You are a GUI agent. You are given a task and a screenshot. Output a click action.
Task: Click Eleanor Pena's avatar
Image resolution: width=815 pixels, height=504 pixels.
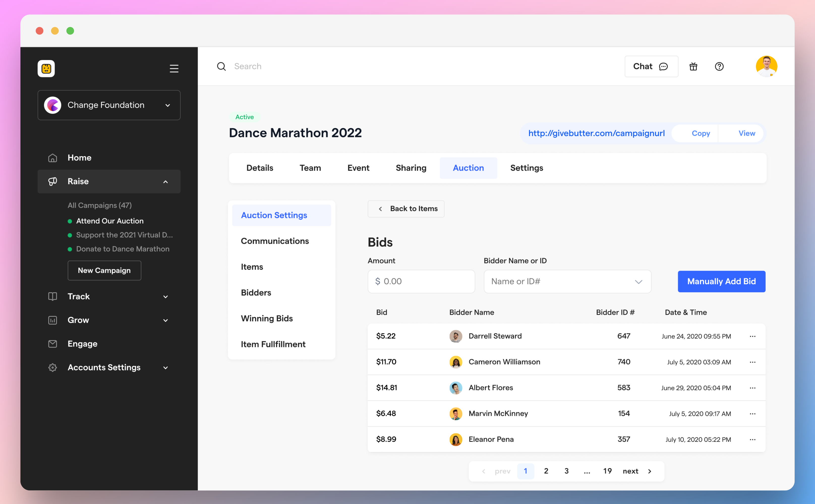pos(455,439)
